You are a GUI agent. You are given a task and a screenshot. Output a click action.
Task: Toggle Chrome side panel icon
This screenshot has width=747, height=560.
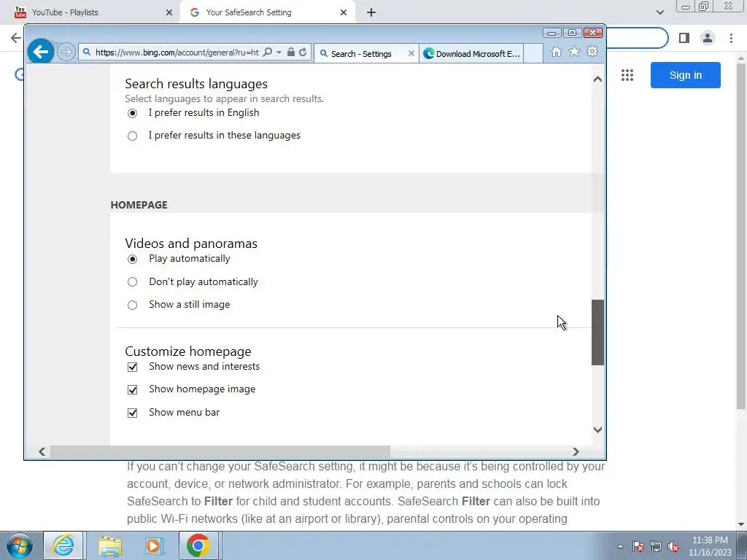684,38
